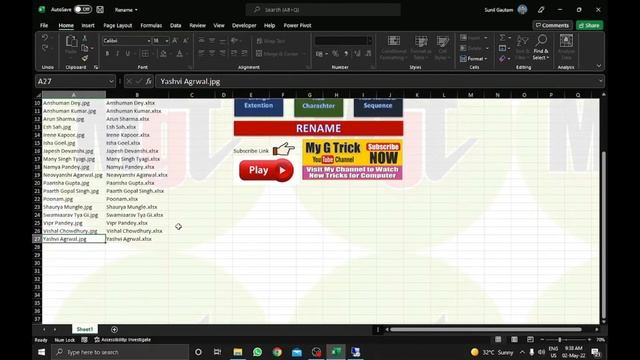Click the red RENAME button

coord(318,128)
